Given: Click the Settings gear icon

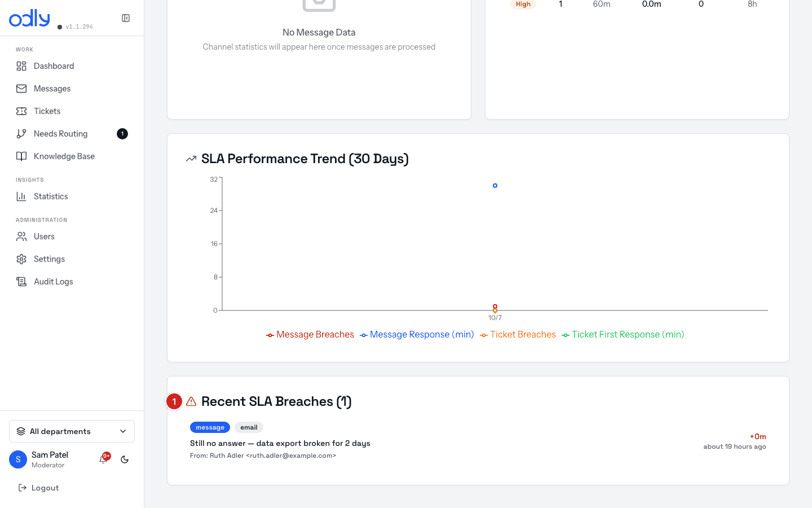Looking at the screenshot, I should pyautogui.click(x=21, y=259).
